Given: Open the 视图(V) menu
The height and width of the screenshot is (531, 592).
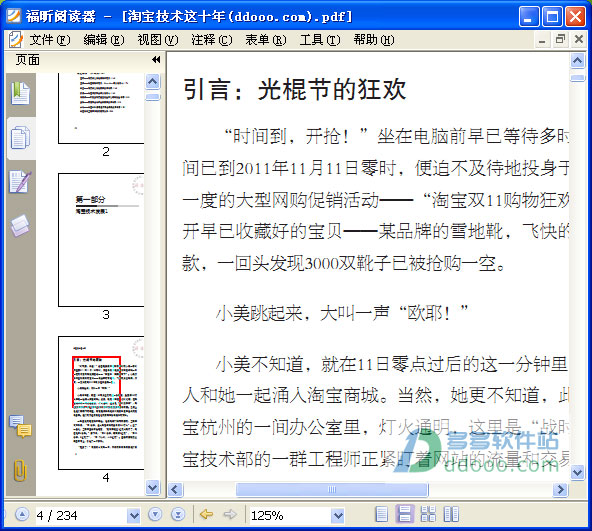Looking at the screenshot, I should point(157,40).
